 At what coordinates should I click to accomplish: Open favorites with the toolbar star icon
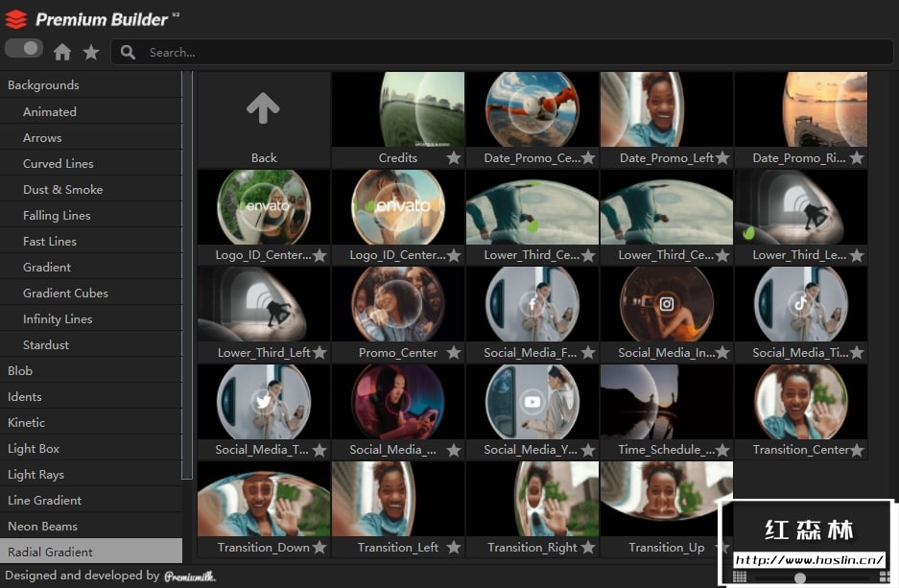[90, 52]
